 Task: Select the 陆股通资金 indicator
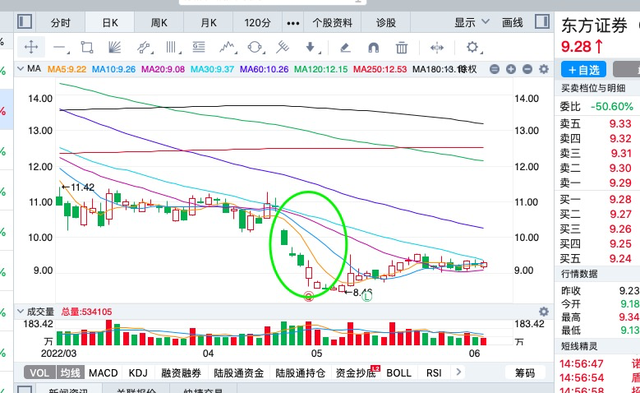239,373
